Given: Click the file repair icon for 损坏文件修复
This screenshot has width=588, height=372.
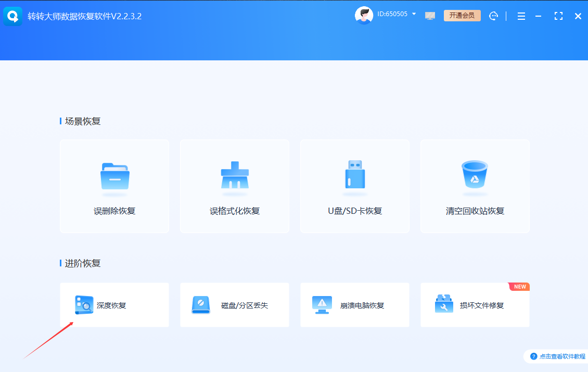Looking at the screenshot, I should (442, 305).
